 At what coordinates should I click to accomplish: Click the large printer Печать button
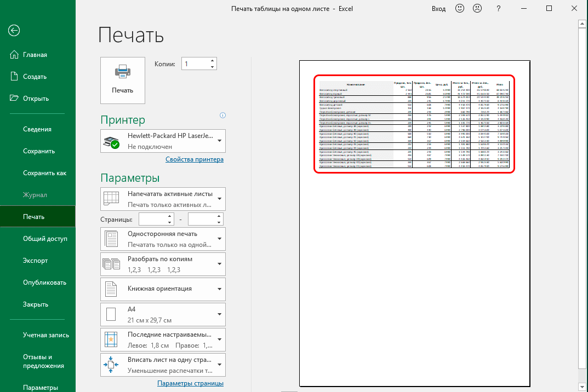tap(123, 80)
